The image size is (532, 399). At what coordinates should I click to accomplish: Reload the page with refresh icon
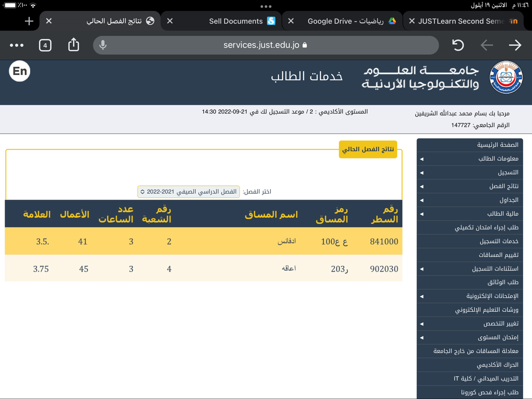pos(458,45)
